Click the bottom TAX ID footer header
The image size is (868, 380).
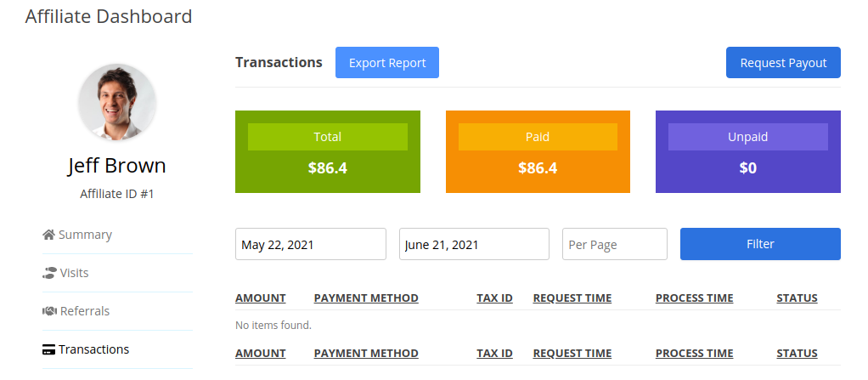click(x=494, y=354)
